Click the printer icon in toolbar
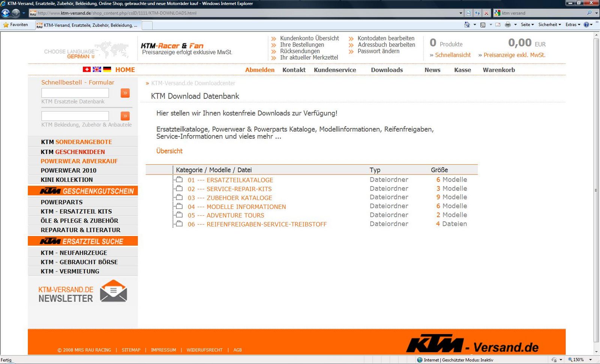Image resolution: width=600 pixels, height=364 pixels. click(x=508, y=25)
